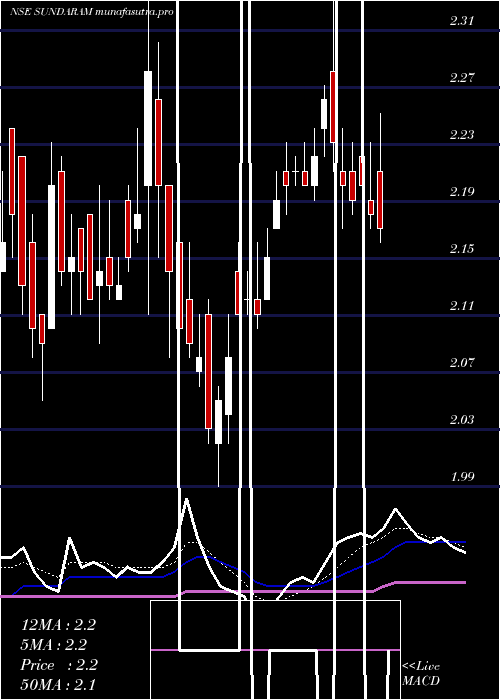Click the 2.19 price axis label
The image size is (500, 700).
coord(462,192)
